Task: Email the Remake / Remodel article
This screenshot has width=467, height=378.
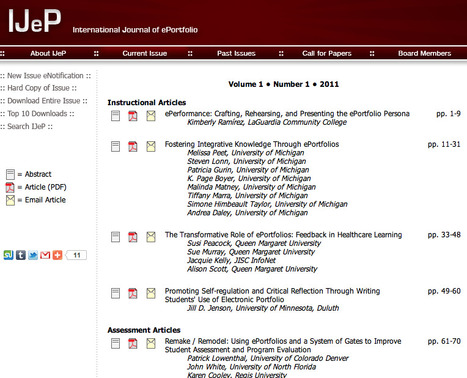Action: point(151,343)
